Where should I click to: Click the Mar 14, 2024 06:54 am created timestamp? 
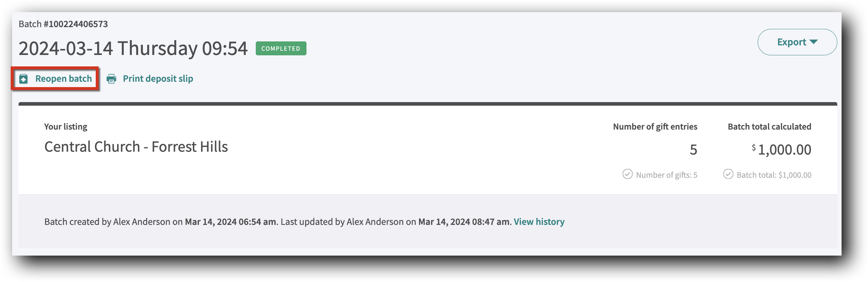[x=230, y=222]
